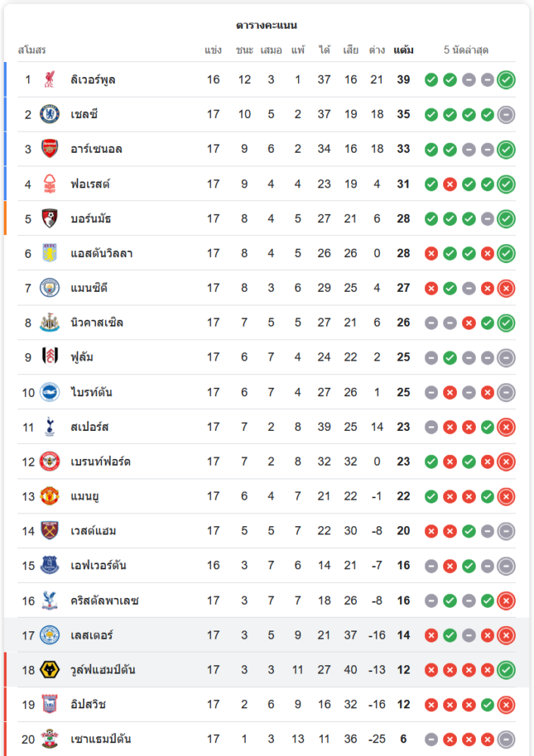Click the นิวคาสเซิล team name
Image resolution: width=534 pixels, height=756 pixels.
pyautogui.click(x=97, y=323)
